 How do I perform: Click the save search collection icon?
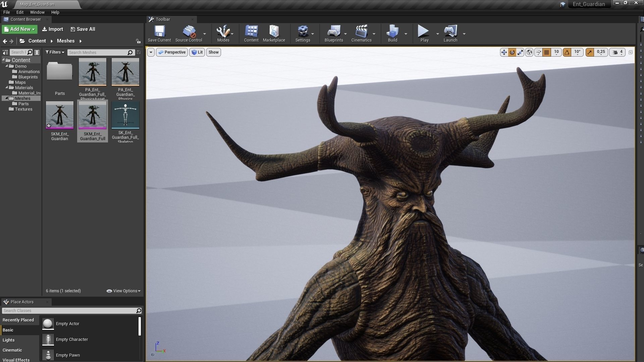[x=139, y=52]
